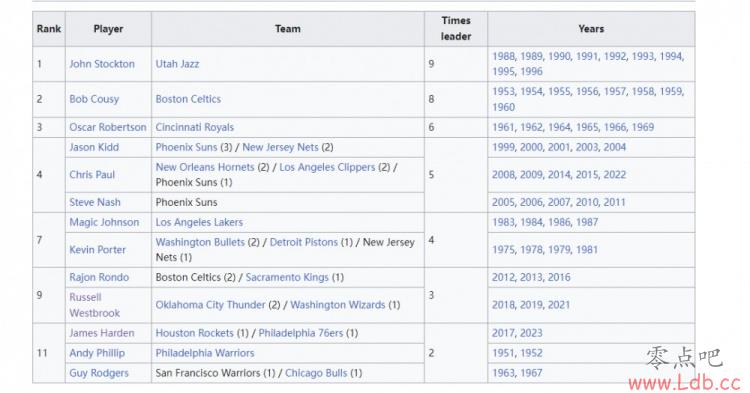750x393 pixels.
Task: Click the Los Angeles Clippers link
Action: (327, 167)
